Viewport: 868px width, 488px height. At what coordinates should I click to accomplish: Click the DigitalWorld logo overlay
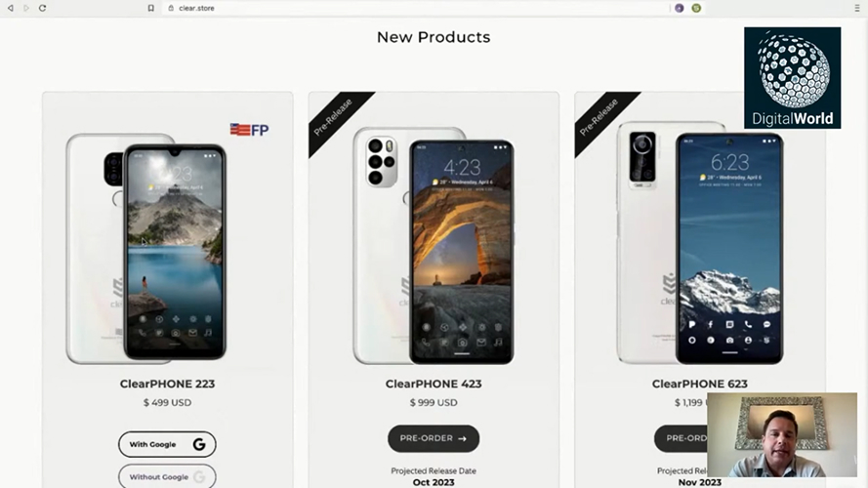click(792, 78)
